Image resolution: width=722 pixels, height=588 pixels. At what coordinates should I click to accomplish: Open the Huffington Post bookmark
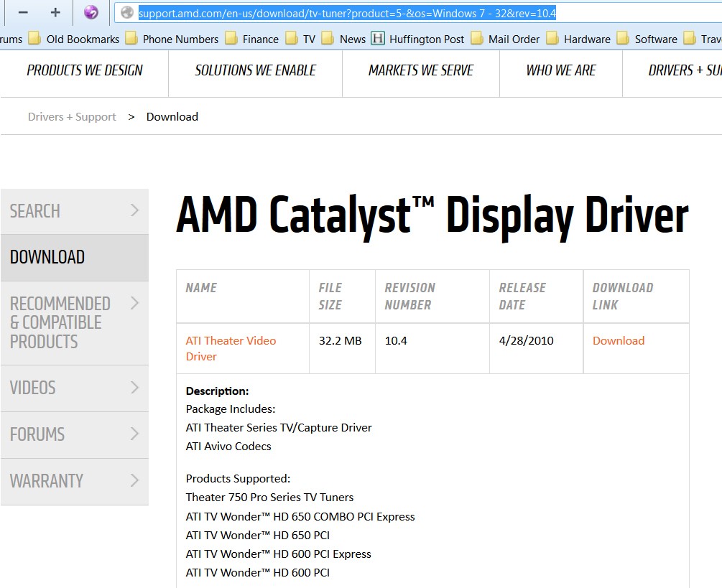[x=417, y=39]
